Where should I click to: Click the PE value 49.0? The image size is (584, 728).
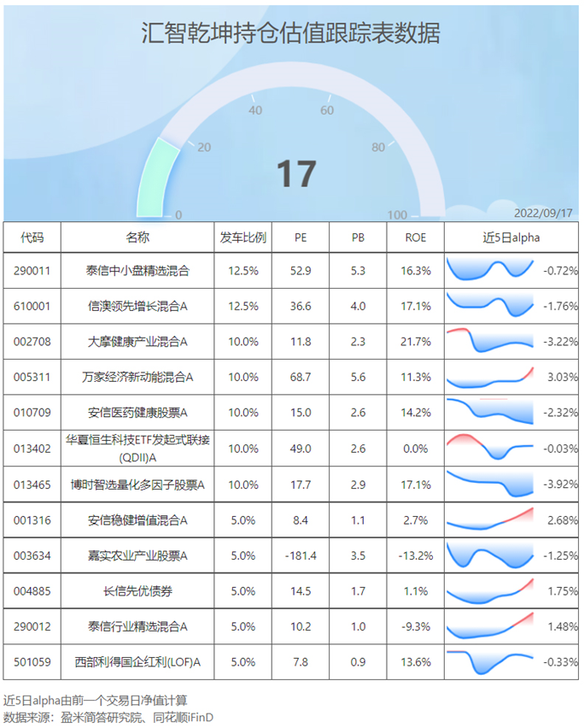301,449
